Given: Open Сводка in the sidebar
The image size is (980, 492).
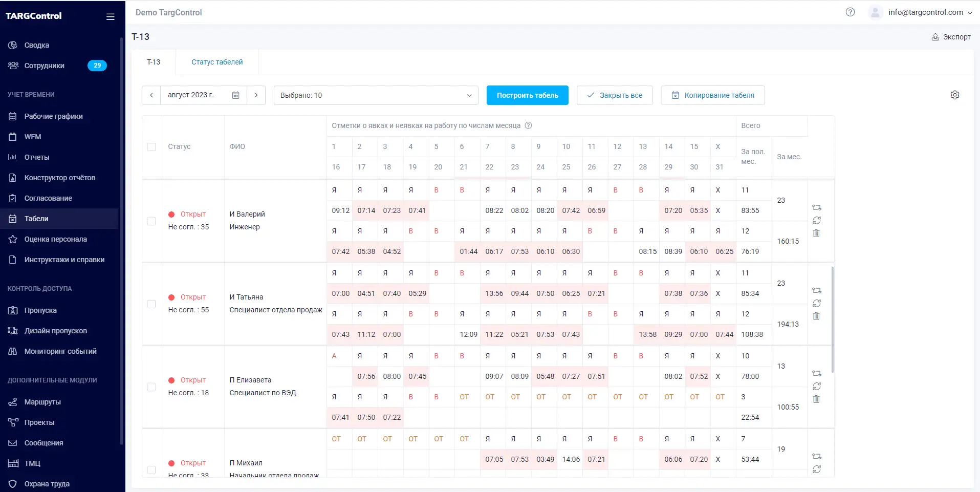Looking at the screenshot, I should 59,45.
